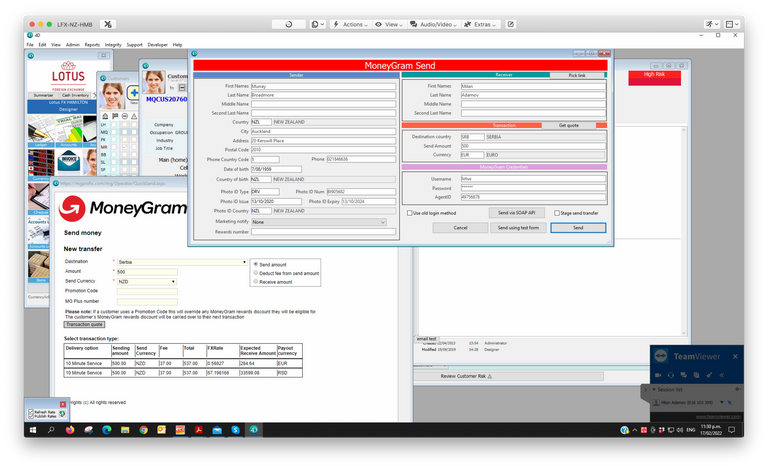The height and width of the screenshot is (469, 768).
Task: Click the TeamViewer video camera icon
Action: pos(658,375)
